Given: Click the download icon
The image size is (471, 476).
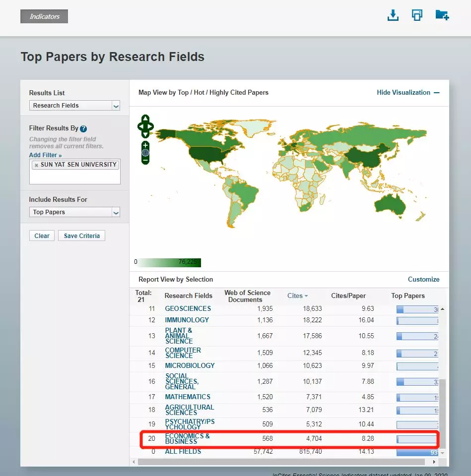Looking at the screenshot, I should pos(393,15).
